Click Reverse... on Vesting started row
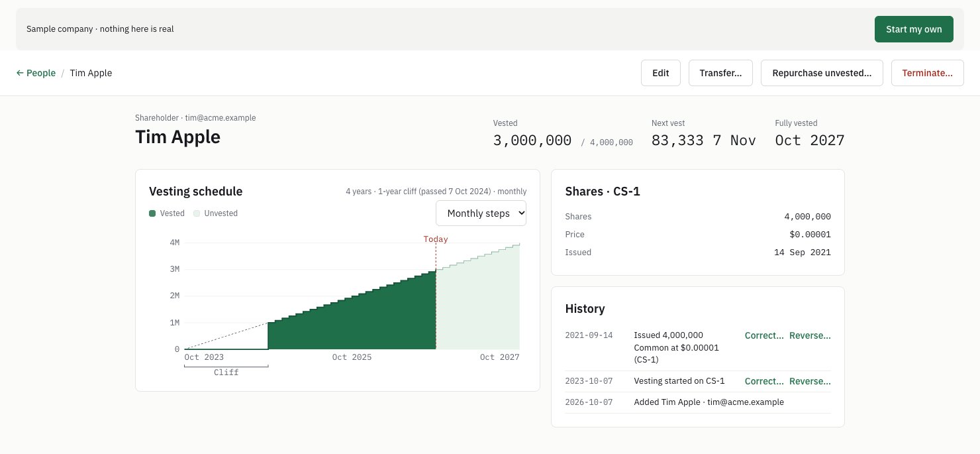980x454 pixels. (810, 381)
